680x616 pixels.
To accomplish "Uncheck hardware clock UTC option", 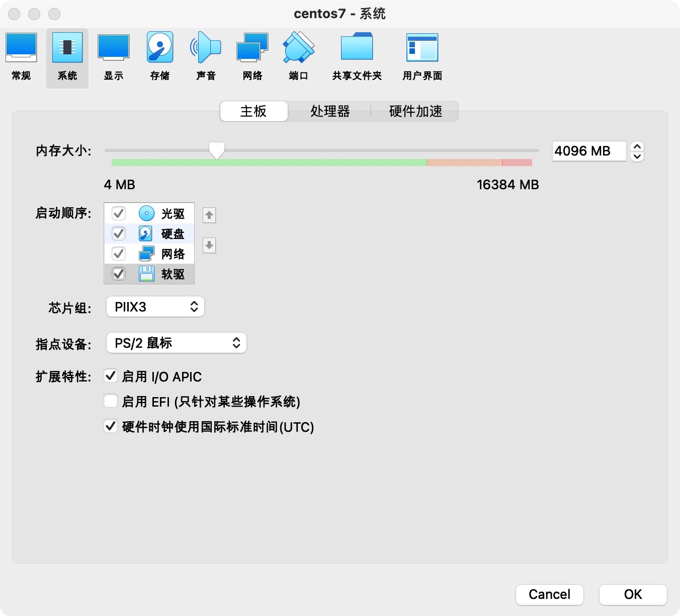I will click(x=111, y=426).
